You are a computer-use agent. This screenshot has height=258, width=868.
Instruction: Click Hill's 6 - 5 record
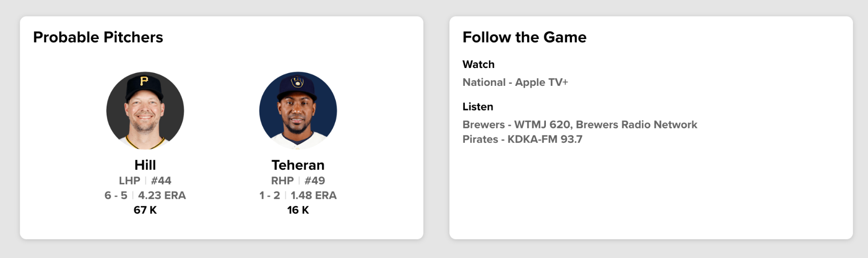116,195
